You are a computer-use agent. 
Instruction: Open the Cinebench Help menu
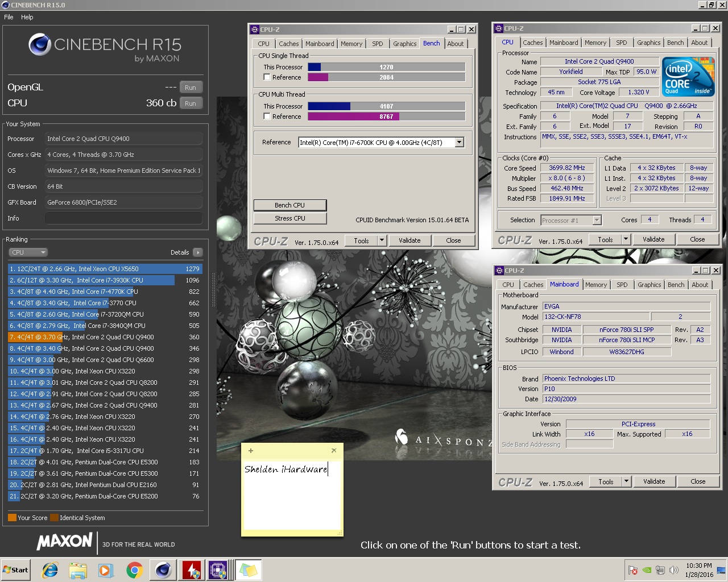[27, 17]
